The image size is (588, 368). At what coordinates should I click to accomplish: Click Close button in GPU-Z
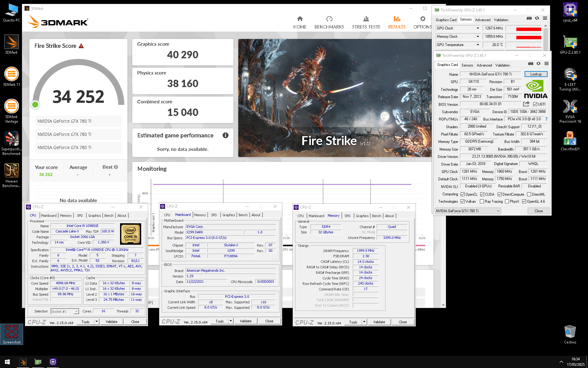(x=539, y=211)
